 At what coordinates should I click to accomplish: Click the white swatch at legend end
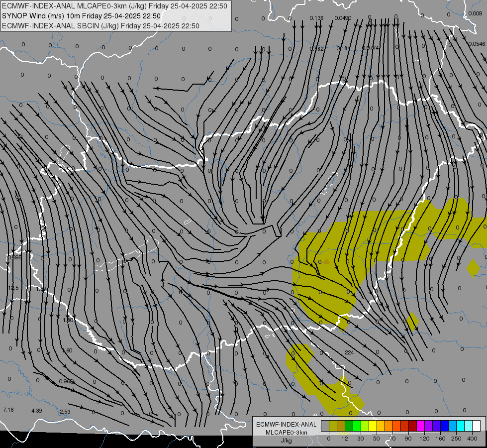click(477, 426)
